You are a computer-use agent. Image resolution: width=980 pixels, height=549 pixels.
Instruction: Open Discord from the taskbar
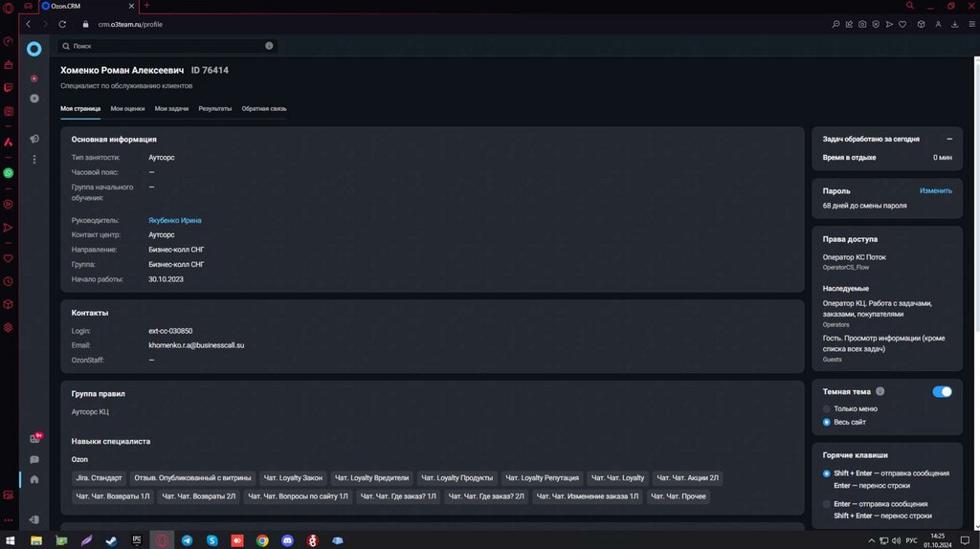287,541
